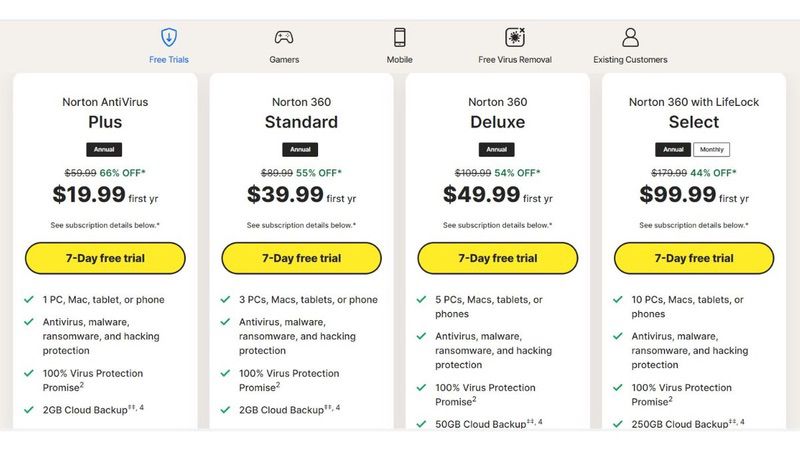Click the Existing Customers tab label
The width and height of the screenshot is (800, 450).
pyautogui.click(x=630, y=60)
